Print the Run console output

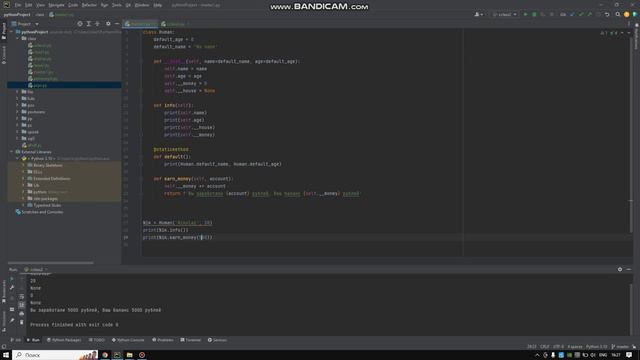[22, 313]
